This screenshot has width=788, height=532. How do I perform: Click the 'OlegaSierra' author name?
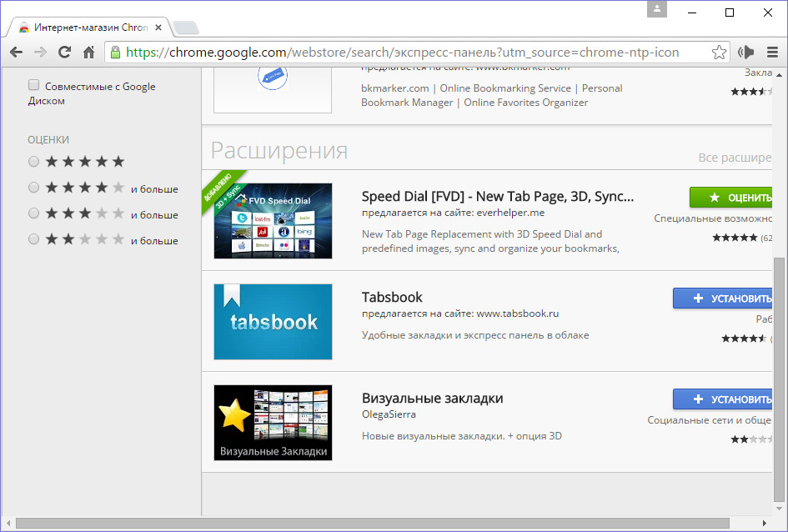(389, 414)
